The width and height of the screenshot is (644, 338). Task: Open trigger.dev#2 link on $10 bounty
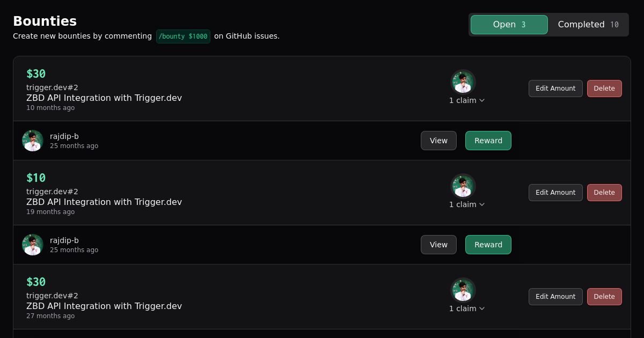click(52, 192)
